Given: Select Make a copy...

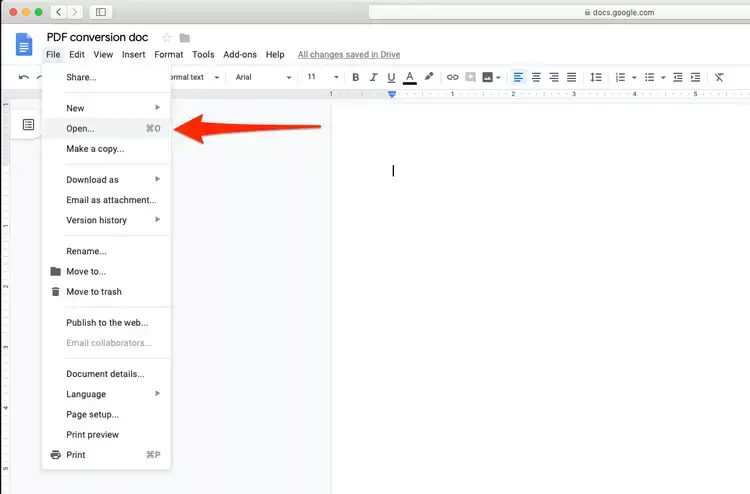Looking at the screenshot, I should (x=106, y=149).
